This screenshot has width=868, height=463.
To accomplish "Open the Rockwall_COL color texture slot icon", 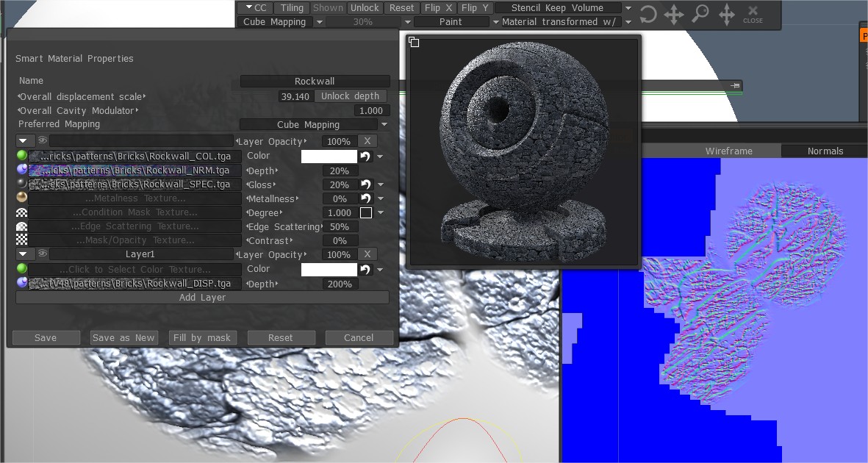I will 22,157.
